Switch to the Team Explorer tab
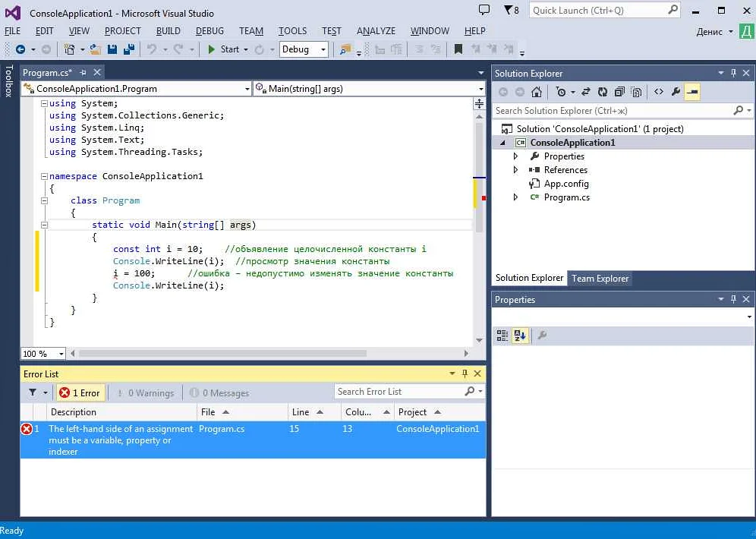This screenshot has height=539, width=756. (x=600, y=279)
